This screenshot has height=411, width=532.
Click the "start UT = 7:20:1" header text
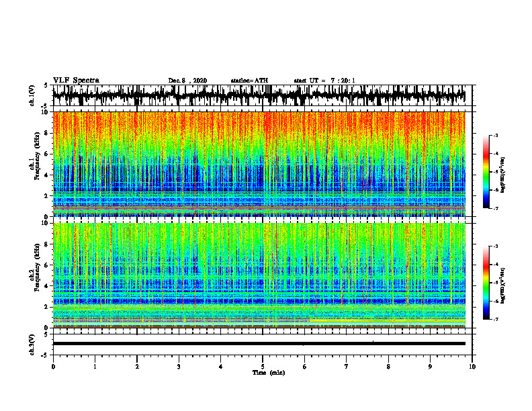324,81
